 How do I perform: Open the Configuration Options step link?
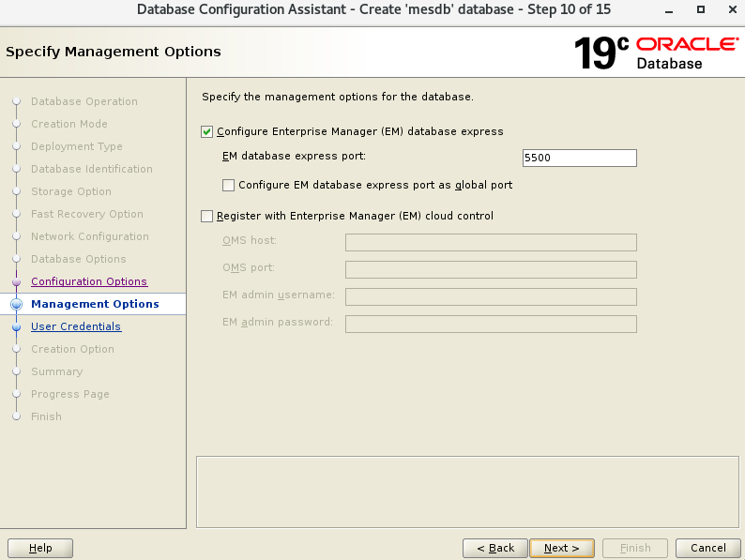88,281
